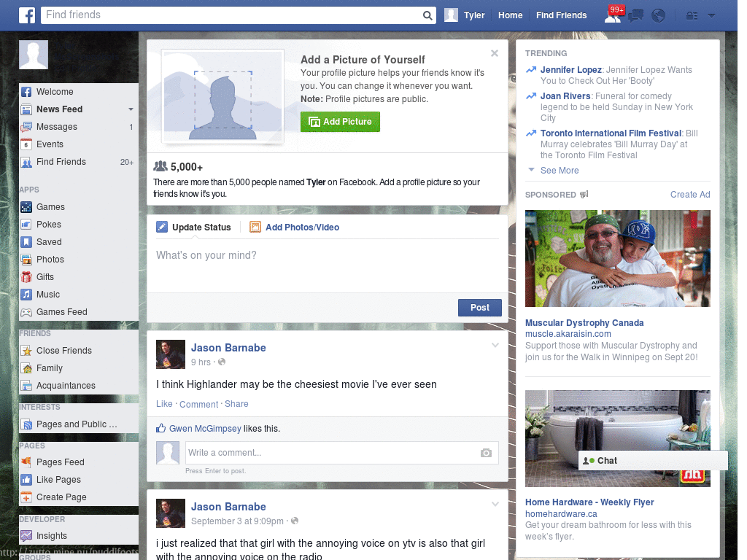Dismiss the Add a Picture card
747x560 pixels.
point(495,53)
